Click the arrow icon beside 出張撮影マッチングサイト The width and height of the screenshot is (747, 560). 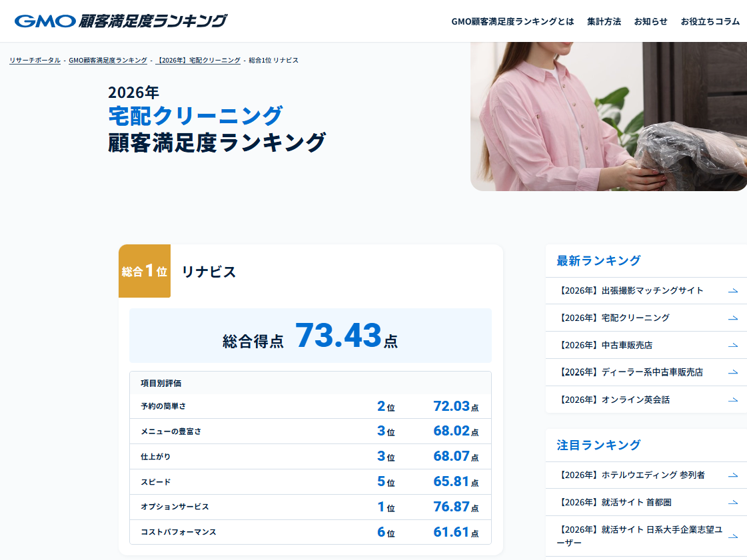[x=733, y=290]
